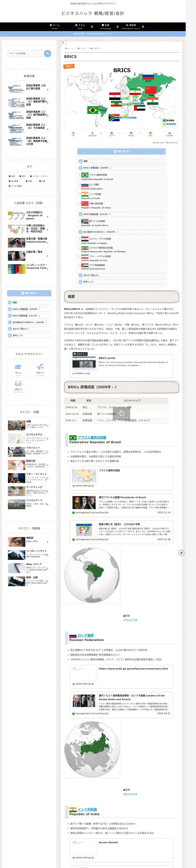This screenshot has height=868, width=196.
Task: Expand the スキル Skill menu dropdown arrow
Action: point(92,27)
